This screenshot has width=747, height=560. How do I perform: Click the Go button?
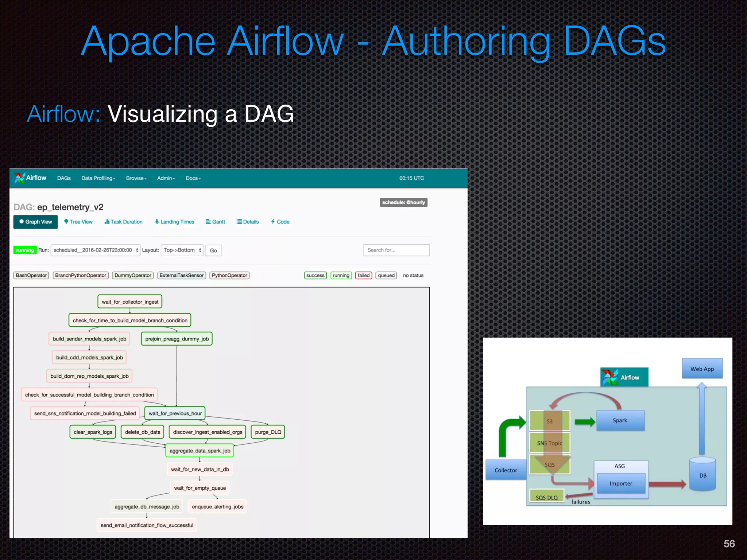tap(213, 250)
